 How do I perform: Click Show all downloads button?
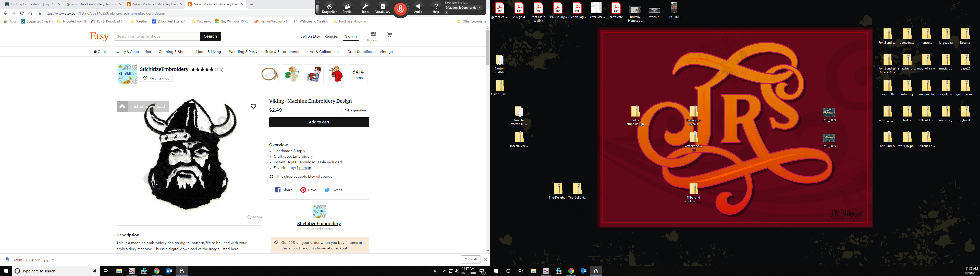471,259
